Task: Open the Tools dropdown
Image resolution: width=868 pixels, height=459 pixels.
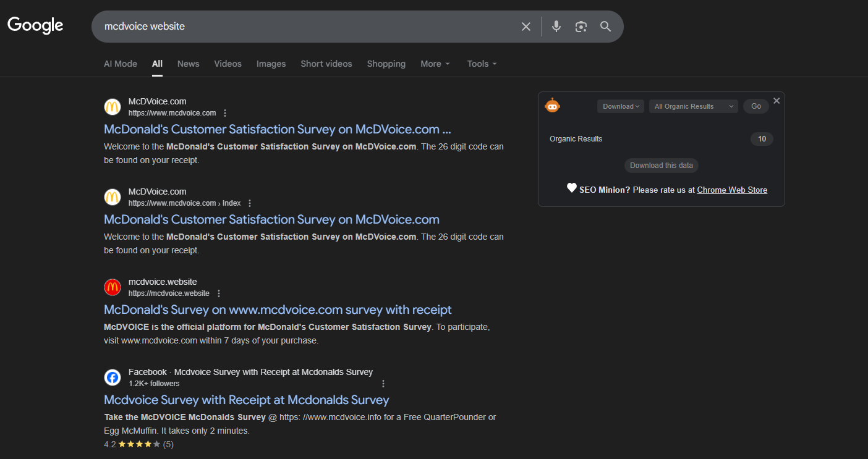Action: (482, 64)
